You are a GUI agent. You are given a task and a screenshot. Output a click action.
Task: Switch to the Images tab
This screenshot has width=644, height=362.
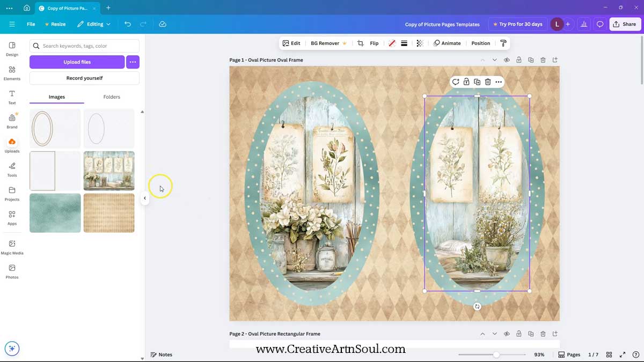[57, 97]
